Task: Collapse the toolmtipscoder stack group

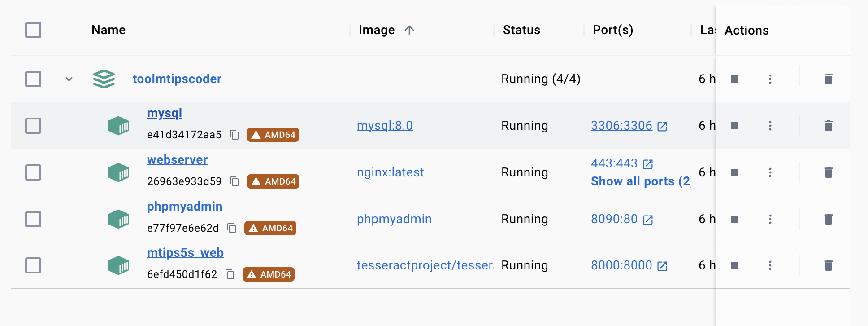Action: click(x=69, y=79)
